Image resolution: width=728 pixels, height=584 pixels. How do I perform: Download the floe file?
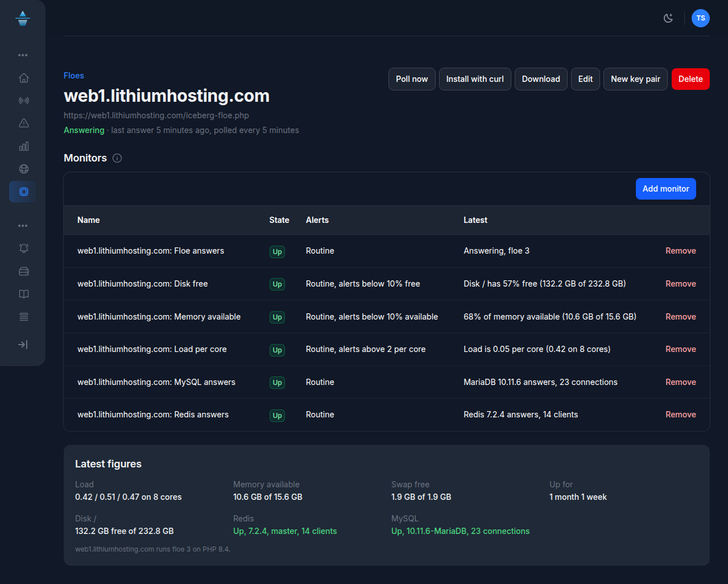point(541,79)
